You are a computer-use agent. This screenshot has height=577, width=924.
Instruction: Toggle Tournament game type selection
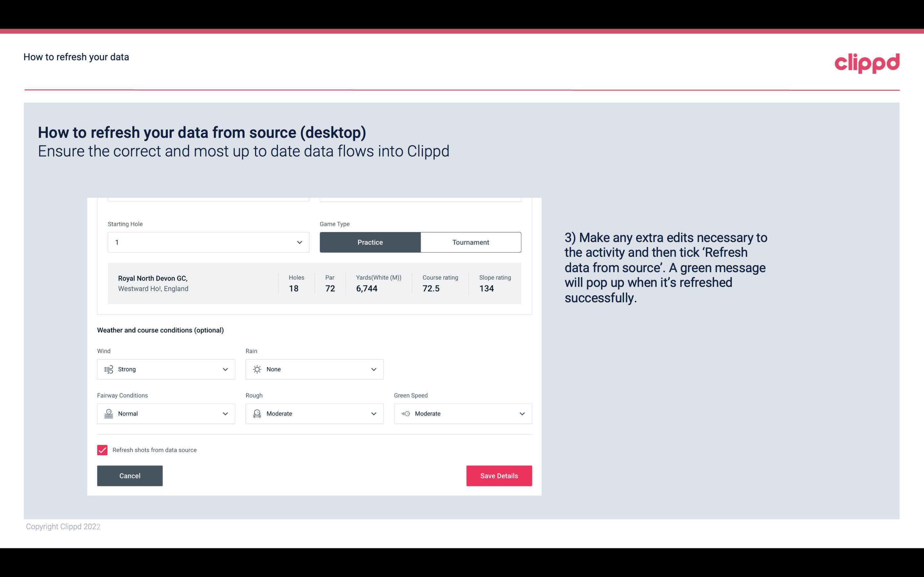click(x=470, y=242)
